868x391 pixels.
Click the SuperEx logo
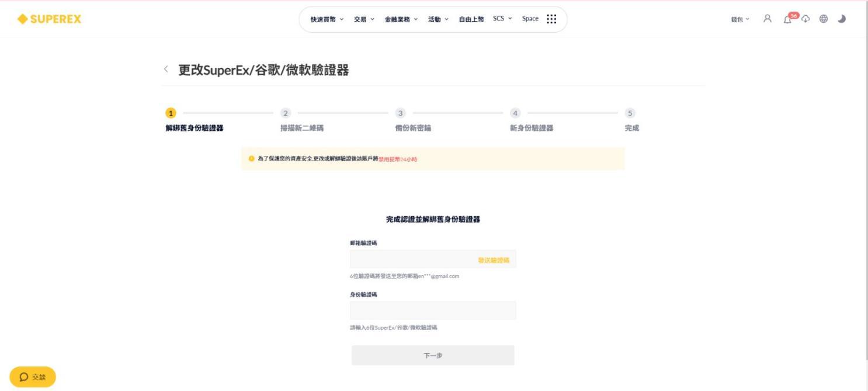pos(50,19)
